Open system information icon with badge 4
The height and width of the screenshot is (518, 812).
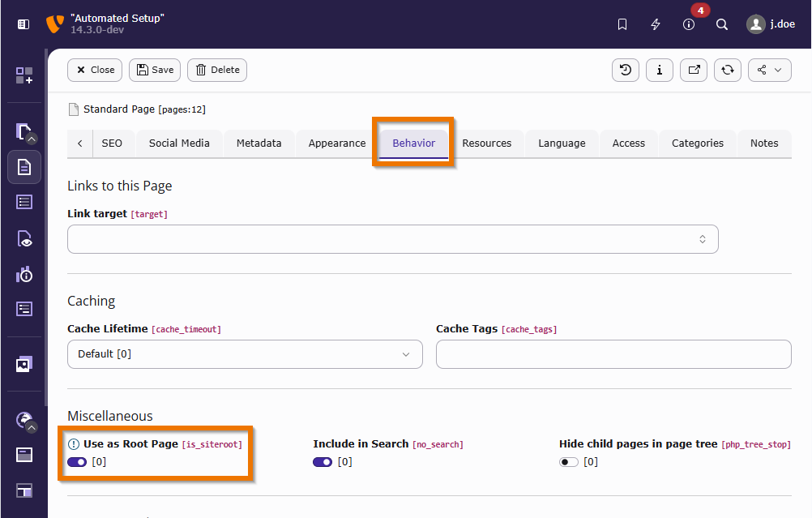689,24
